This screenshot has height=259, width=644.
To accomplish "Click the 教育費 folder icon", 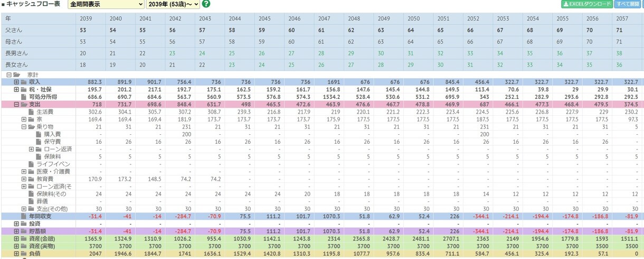I will pos(31,179).
